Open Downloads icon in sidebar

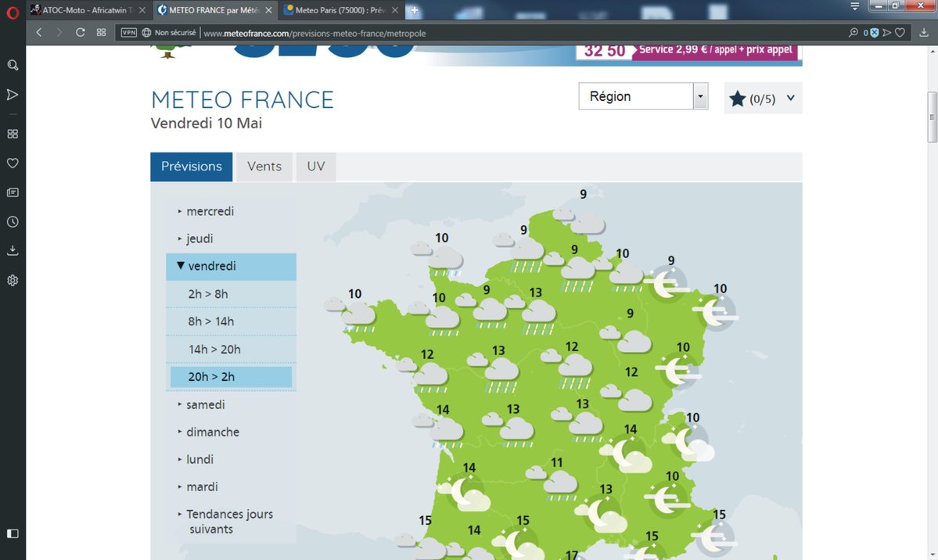coord(13,250)
